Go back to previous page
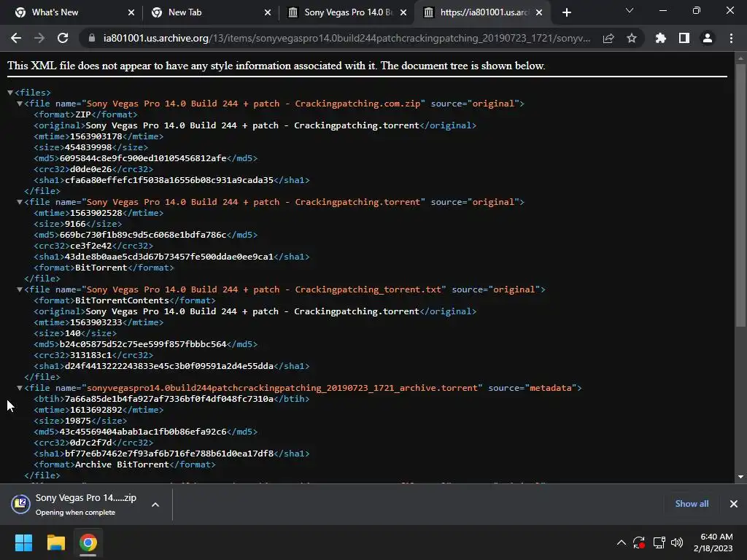The height and width of the screenshot is (560, 747). [x=16, y=38]
